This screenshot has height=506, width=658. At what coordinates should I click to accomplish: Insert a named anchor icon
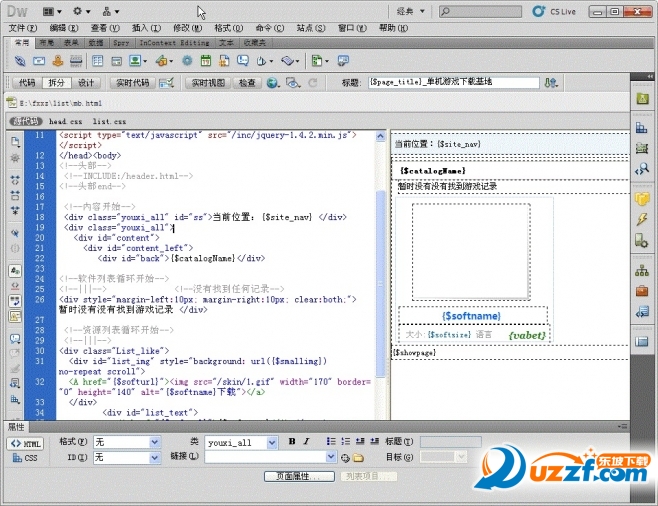(57, 61)
